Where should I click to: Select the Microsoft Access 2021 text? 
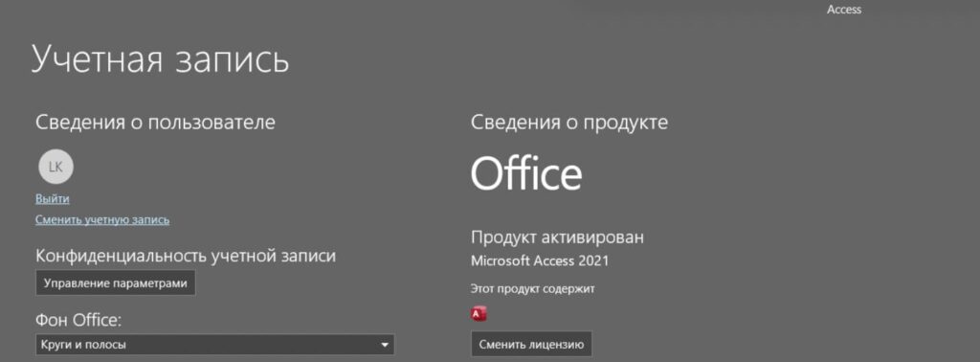click(x=540, y=260)
